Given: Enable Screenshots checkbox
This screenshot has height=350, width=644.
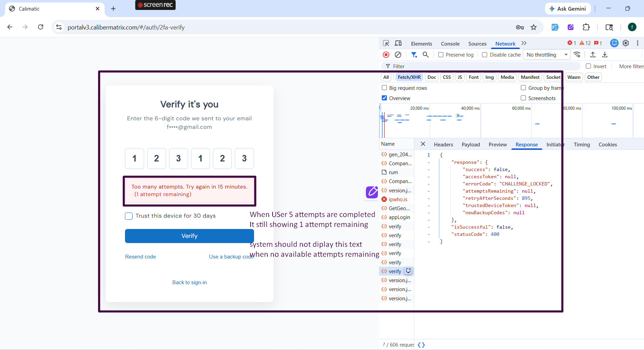Looking at the screenshot, I should (523, 98).
